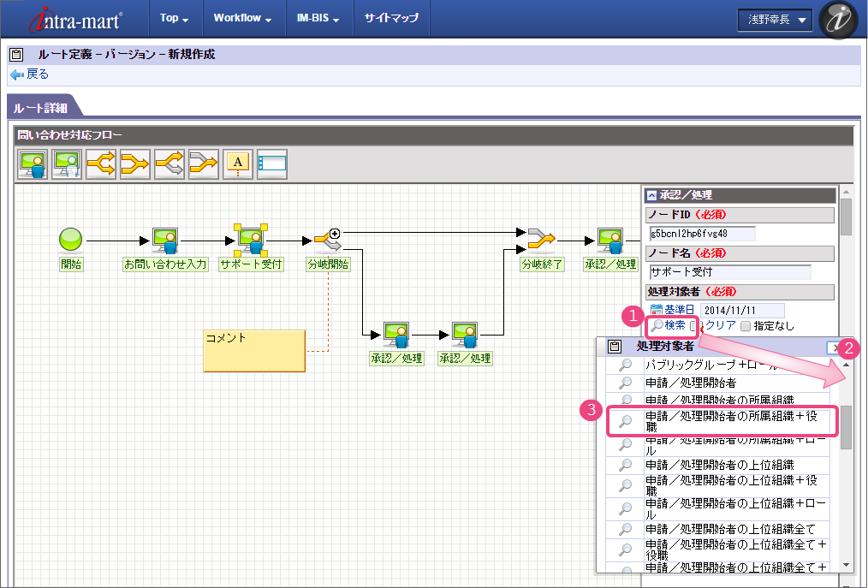The height and width of the screenshot is (588, 868).
Task: Select the conditional branch start tool with gray arrow
Action: 169,164
